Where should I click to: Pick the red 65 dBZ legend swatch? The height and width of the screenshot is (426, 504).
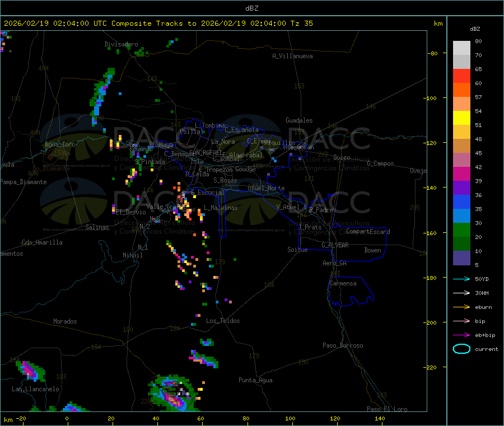pyautogui.click(x=461, y=76)
